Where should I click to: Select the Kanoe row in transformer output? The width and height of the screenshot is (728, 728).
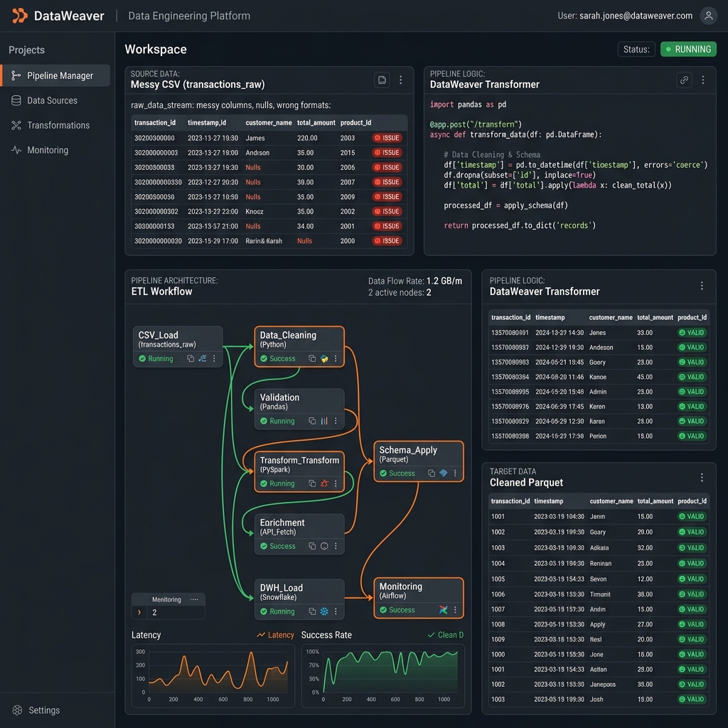coord(599,377)
